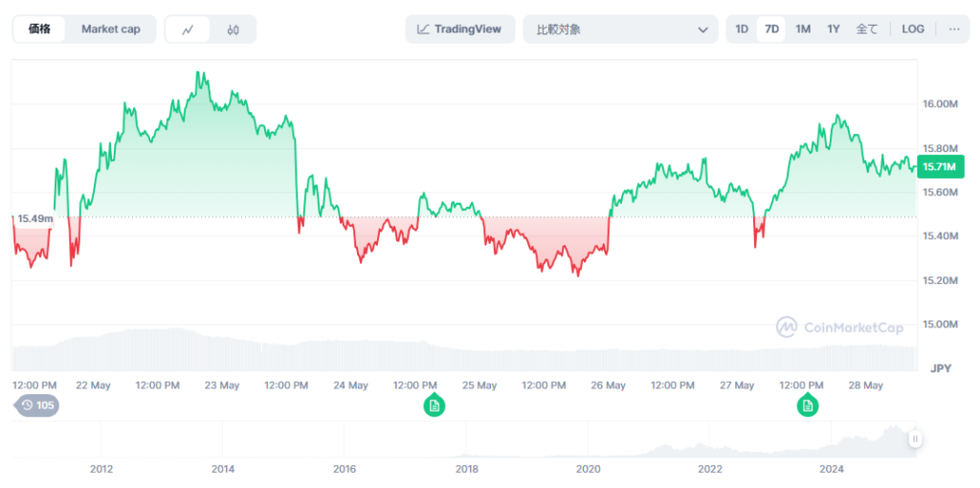
Task: Expand the 比較対象 comparison dropdown
Action: tap(620, 29)
